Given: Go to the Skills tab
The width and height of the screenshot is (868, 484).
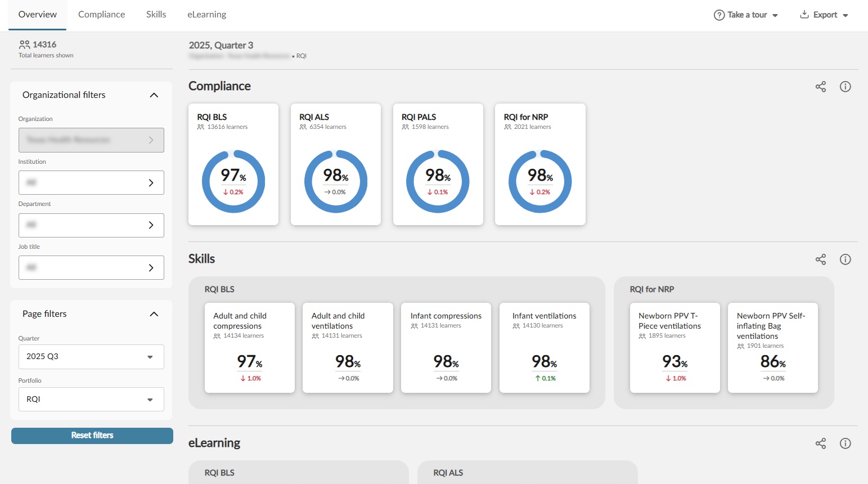Looking at the screenshot, I should [156, 15].
